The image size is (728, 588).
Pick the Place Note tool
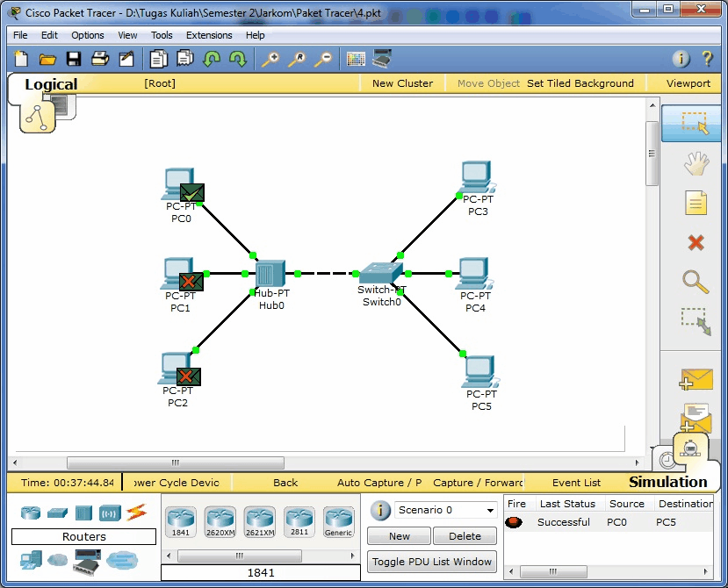tap(695, 204)
